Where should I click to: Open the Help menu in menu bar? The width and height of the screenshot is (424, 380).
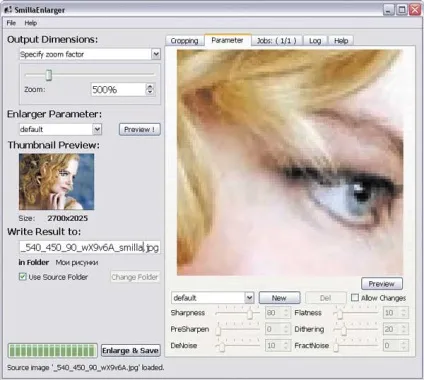31,23
